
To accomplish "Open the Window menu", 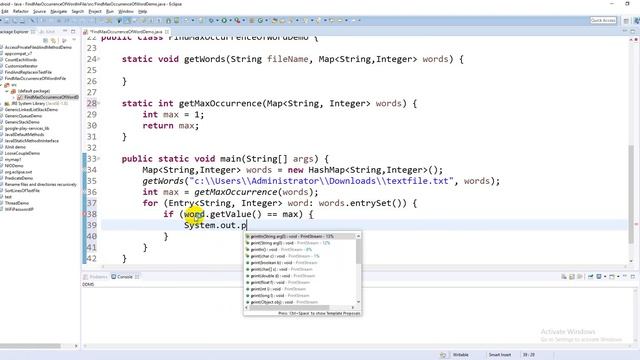I will tap(126, 11).
